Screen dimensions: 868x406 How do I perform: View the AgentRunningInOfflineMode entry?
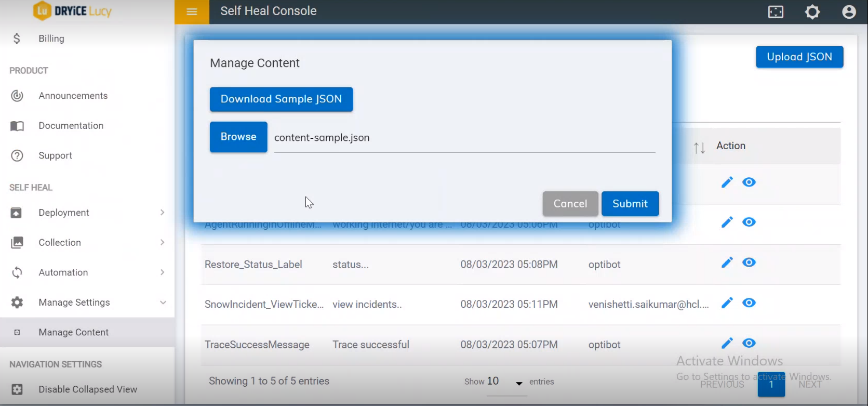coord(749,222)
